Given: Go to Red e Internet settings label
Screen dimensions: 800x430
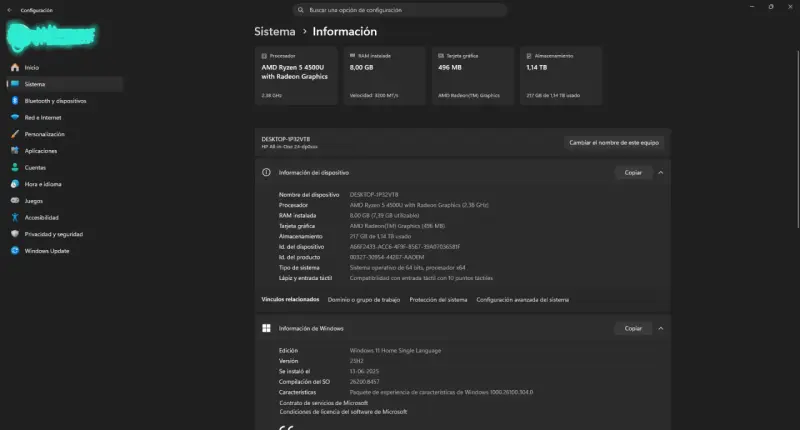Looking at the screenshot, I should click(x=43, y=117).
